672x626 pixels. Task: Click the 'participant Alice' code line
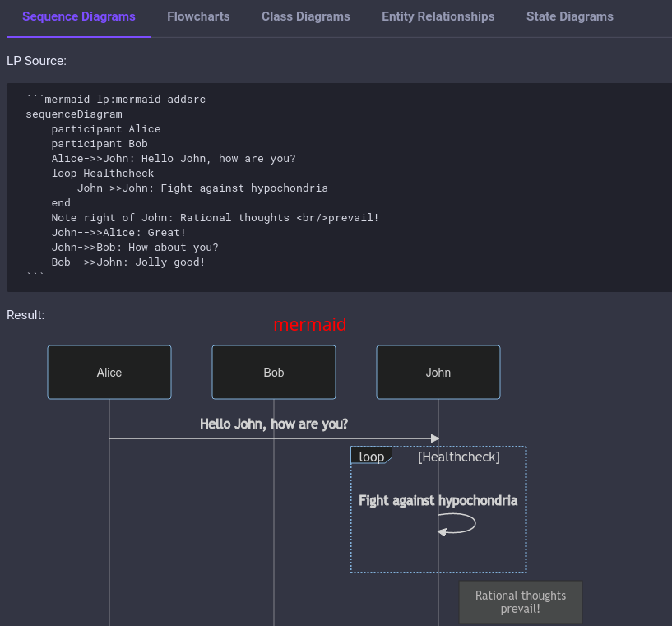(x=106, y=129)
